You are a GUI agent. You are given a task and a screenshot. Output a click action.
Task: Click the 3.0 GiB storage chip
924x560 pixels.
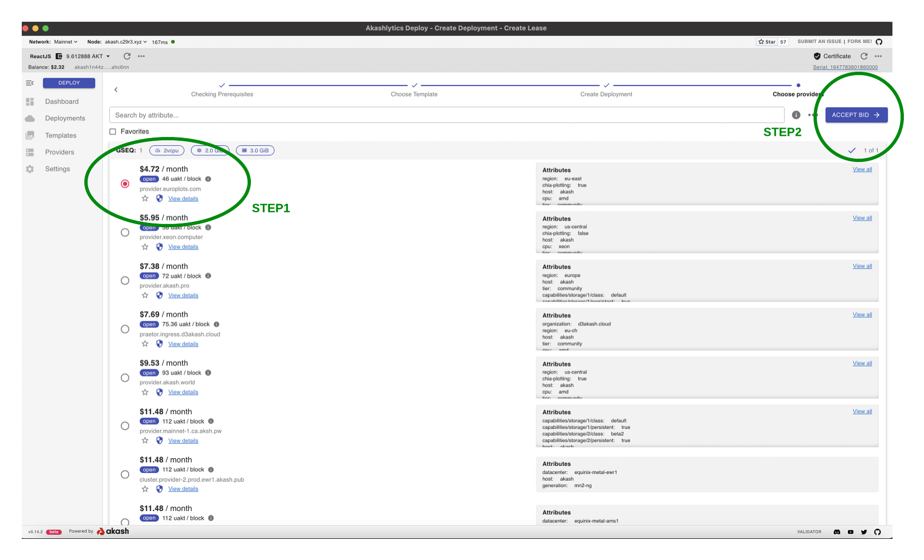point(255,151)
